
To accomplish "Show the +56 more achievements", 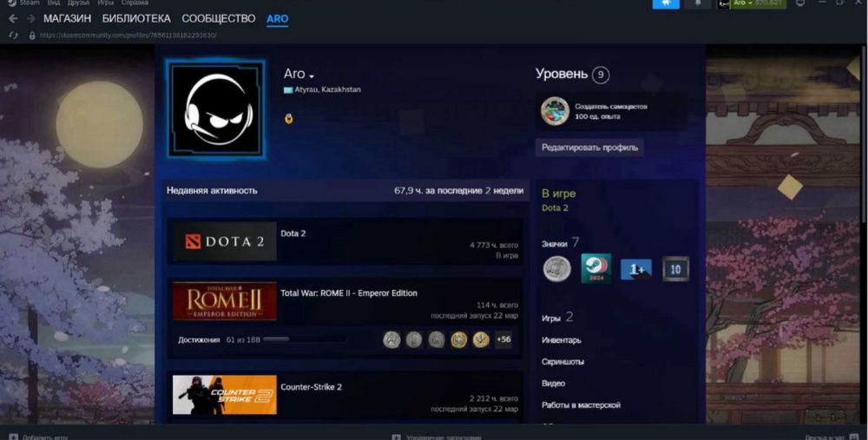I will click(503, 339).
